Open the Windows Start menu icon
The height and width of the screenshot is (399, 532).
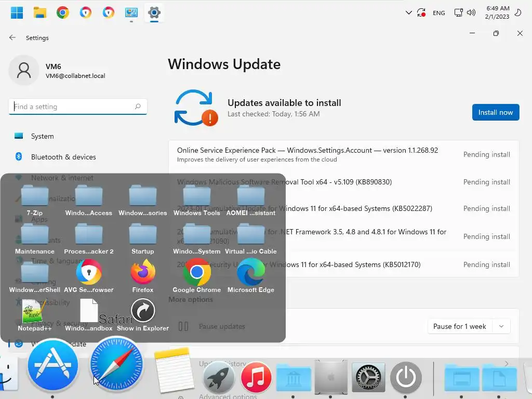click(17, 12)
